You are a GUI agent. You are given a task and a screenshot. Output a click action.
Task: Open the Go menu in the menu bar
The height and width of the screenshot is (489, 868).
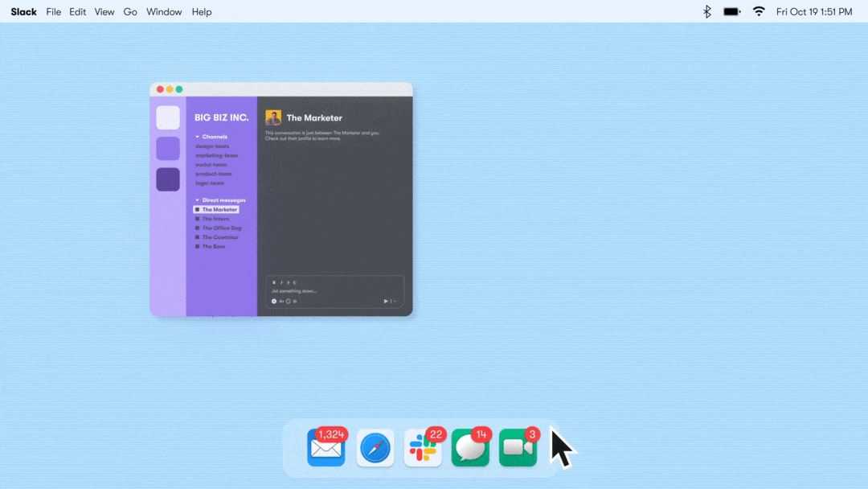click(130, 11)
